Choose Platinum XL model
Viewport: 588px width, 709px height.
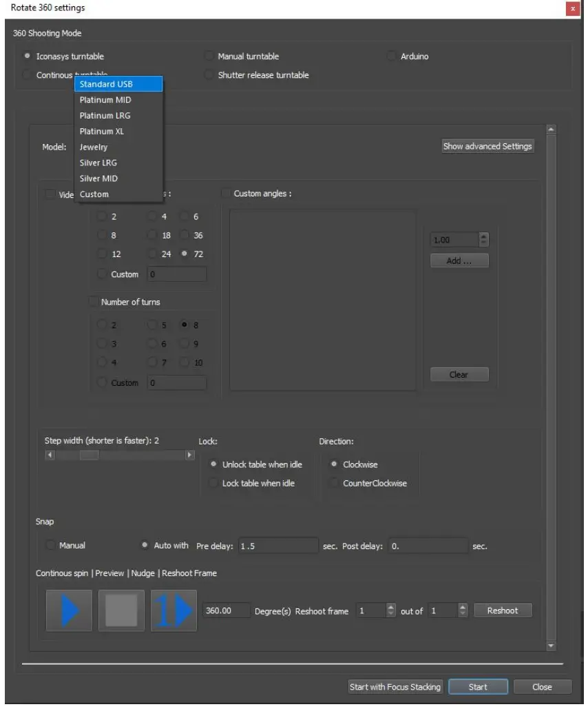click(118, 132)
